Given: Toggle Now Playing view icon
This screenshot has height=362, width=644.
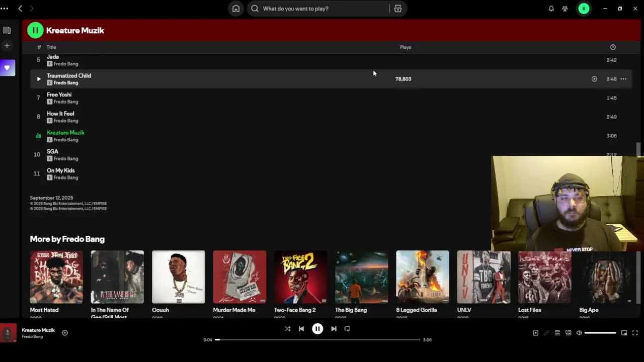Looking at the screenshot, I should point(536,333).
